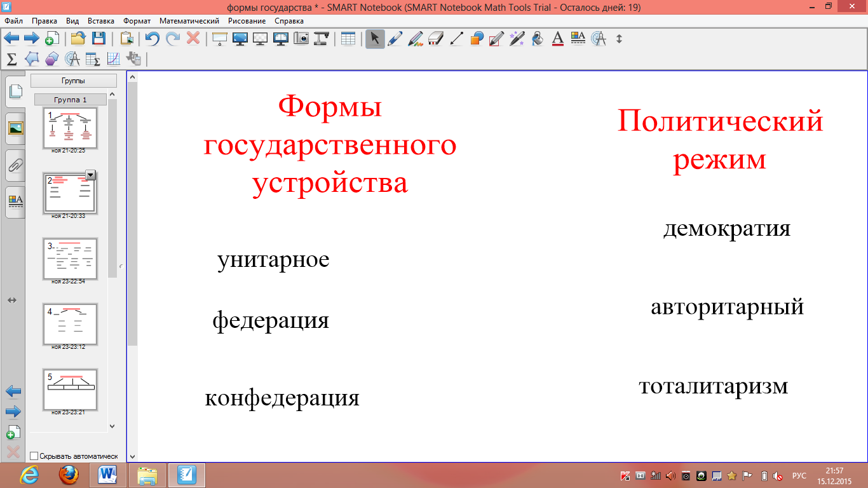
Task: Open the Файл menu
Action: (x=13, y=21)
